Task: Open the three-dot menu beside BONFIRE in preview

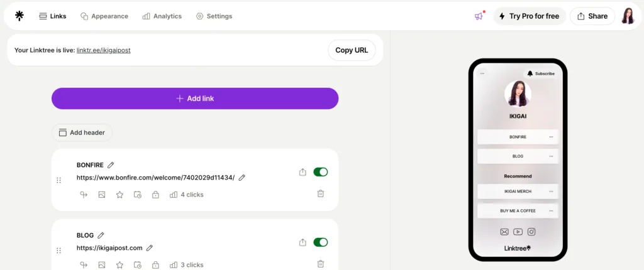Action: tap(551, 137)
